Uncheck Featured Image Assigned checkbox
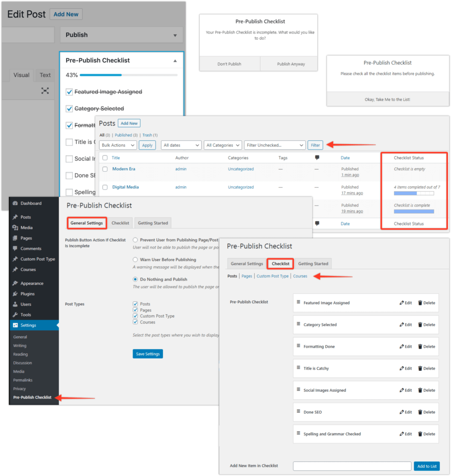The height and width of the screenshot is (476, 451). click(69, 92)
